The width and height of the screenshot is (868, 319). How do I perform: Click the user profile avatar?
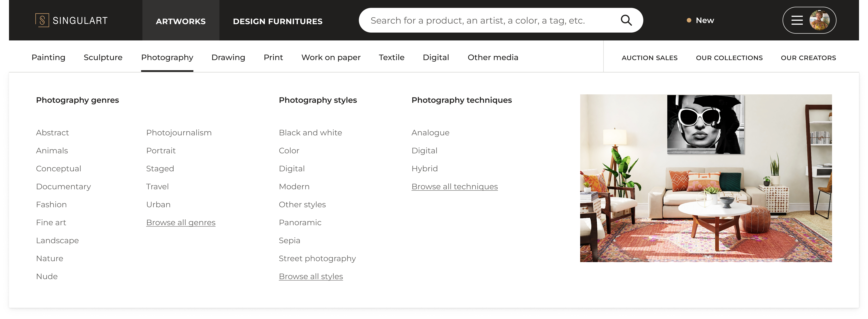[819, 20]
